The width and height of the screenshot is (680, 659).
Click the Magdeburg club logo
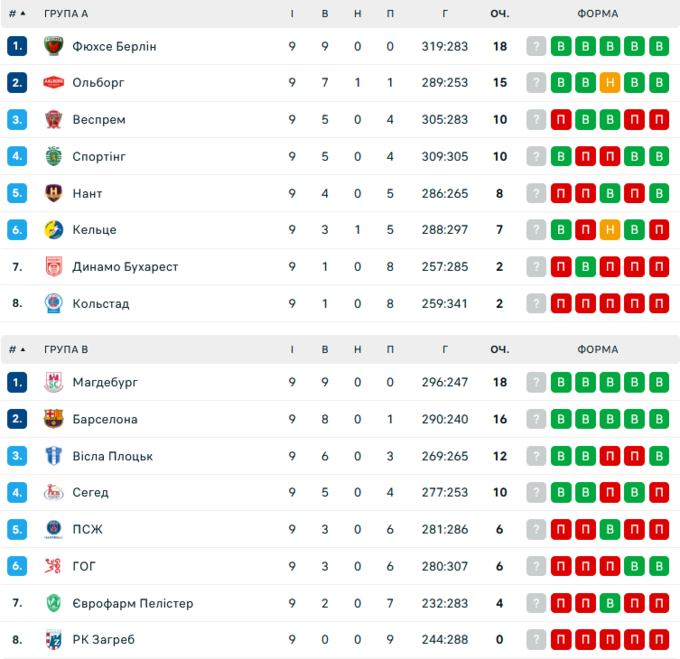pyautogui.click(x=54, y=382)
